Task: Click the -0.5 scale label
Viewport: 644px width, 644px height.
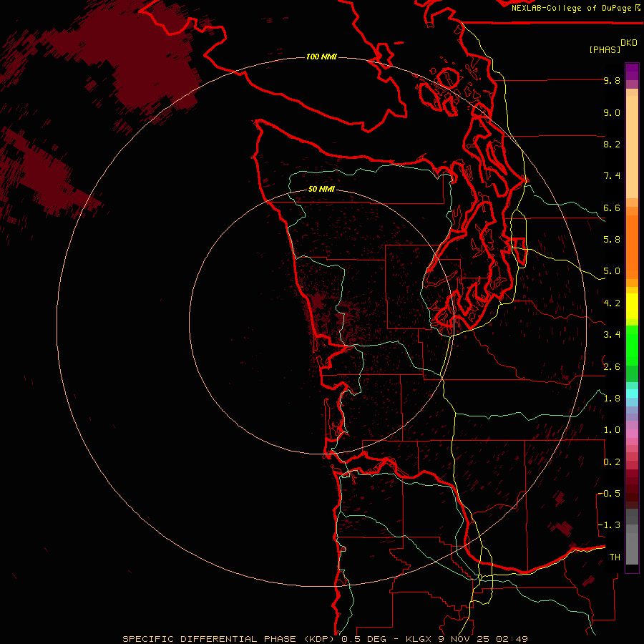Action: tap(609, 493)
